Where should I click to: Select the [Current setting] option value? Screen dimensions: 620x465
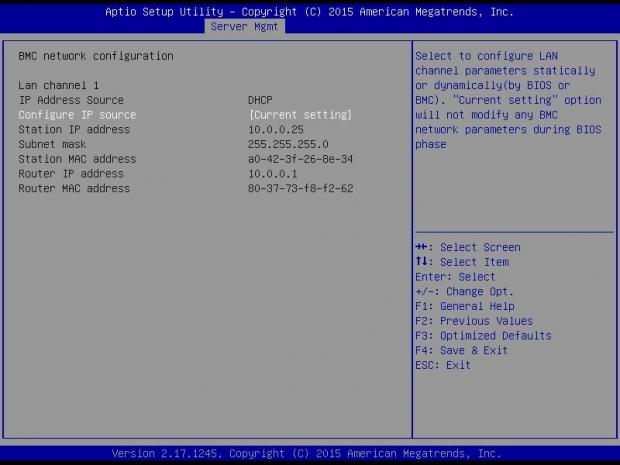tap(300, 115)
